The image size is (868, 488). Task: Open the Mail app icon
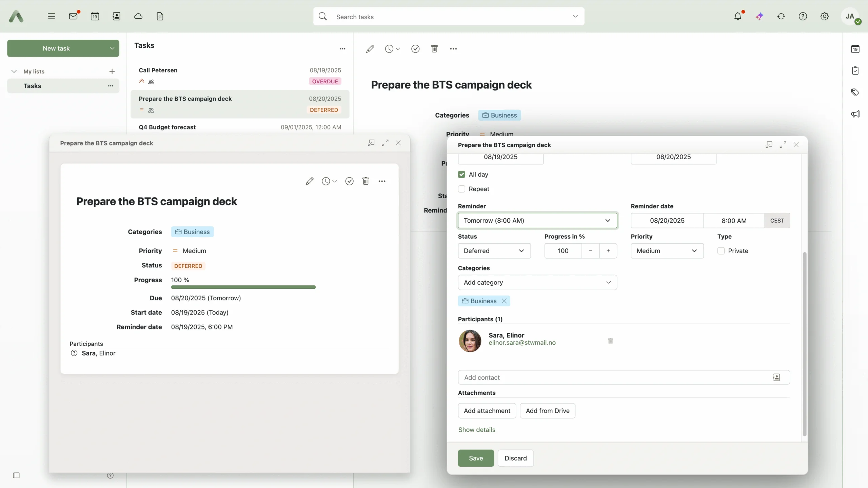73,16
